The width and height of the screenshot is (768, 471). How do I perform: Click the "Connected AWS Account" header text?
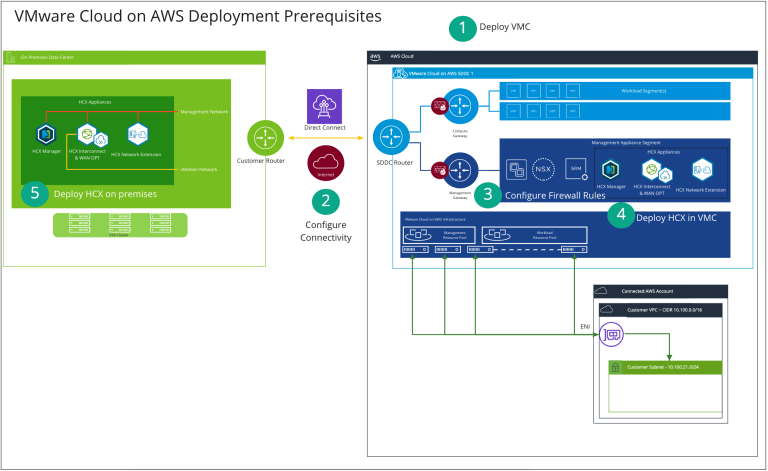[647, 291]
